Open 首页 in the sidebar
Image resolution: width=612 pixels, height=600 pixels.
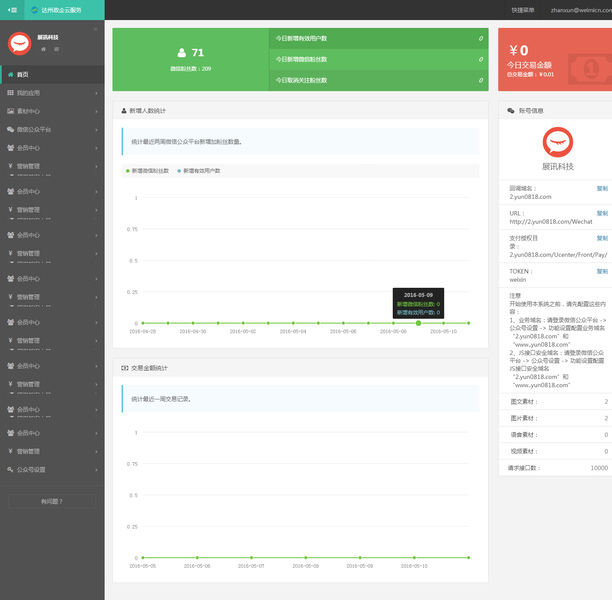coord(52,75)
